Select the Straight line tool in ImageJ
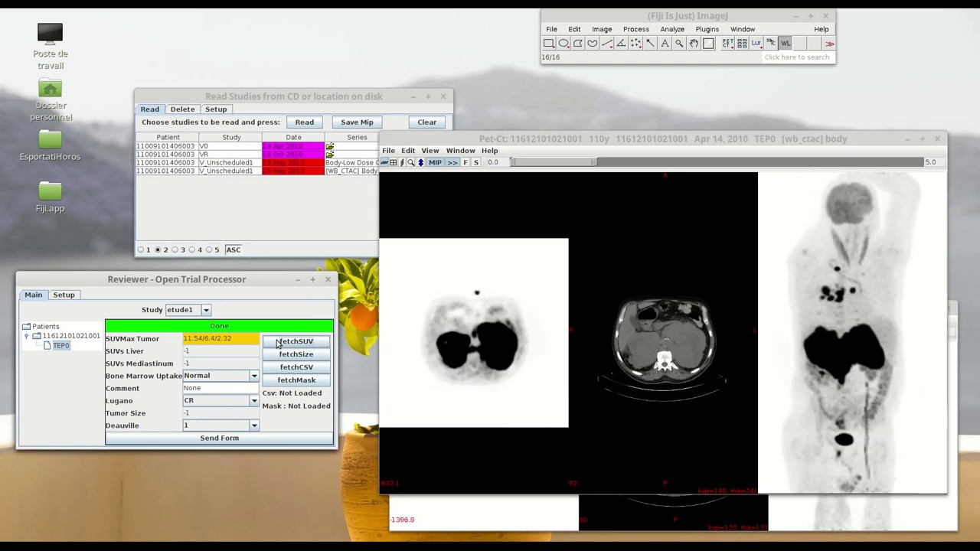 pos(607,43)
